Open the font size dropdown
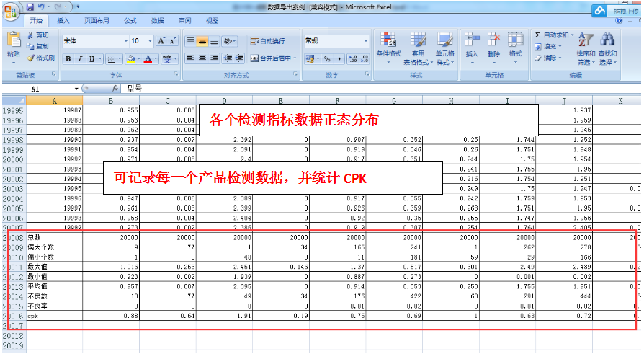 click(x=150, y=41)
